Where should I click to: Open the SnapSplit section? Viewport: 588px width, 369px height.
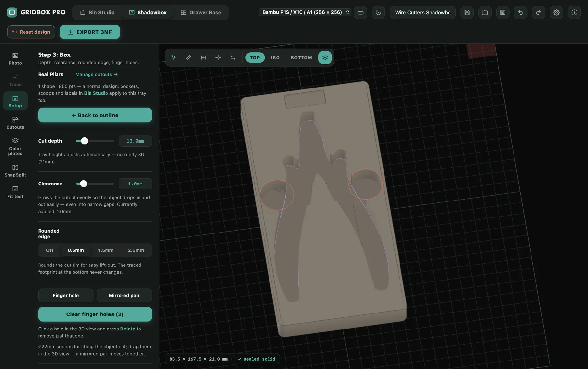(15, 171)
